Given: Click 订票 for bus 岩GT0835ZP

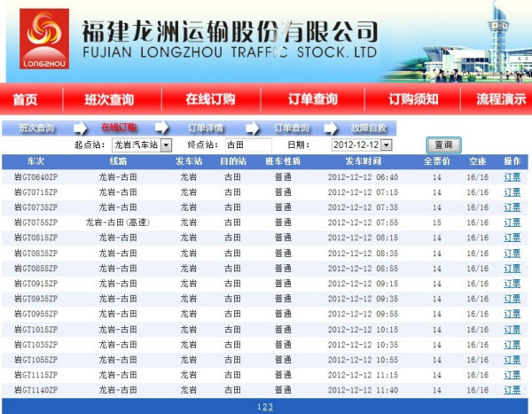Looking at the screenshot, I should (512, 254).
